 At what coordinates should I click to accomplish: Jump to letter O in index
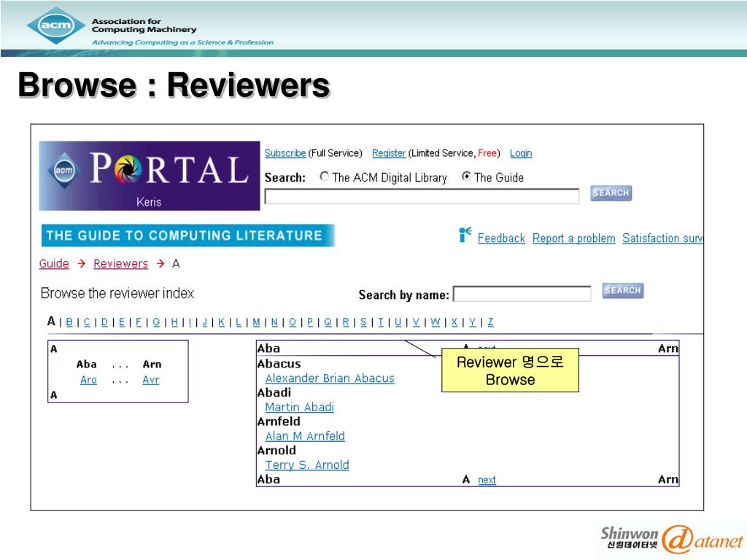pos(293,322)
